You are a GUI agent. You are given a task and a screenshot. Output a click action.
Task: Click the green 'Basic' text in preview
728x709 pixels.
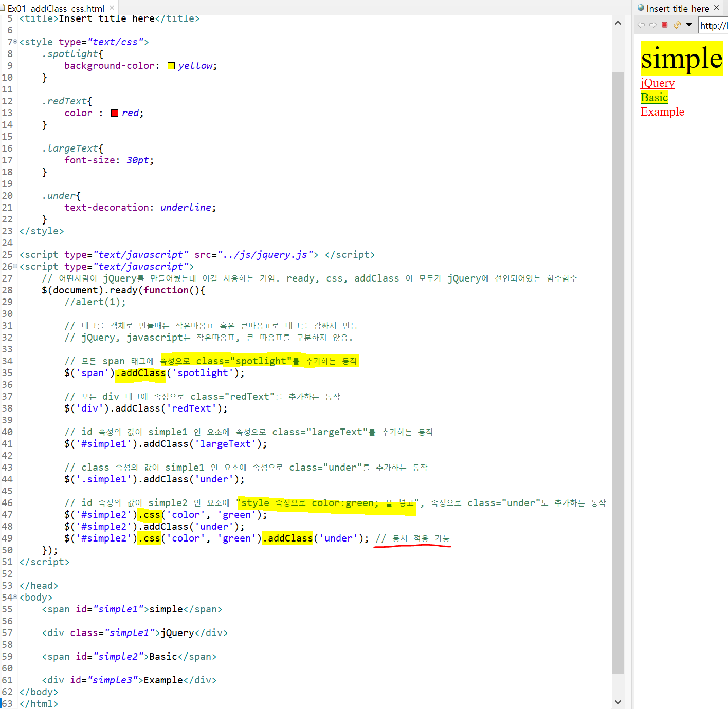(x=654, y=98)
